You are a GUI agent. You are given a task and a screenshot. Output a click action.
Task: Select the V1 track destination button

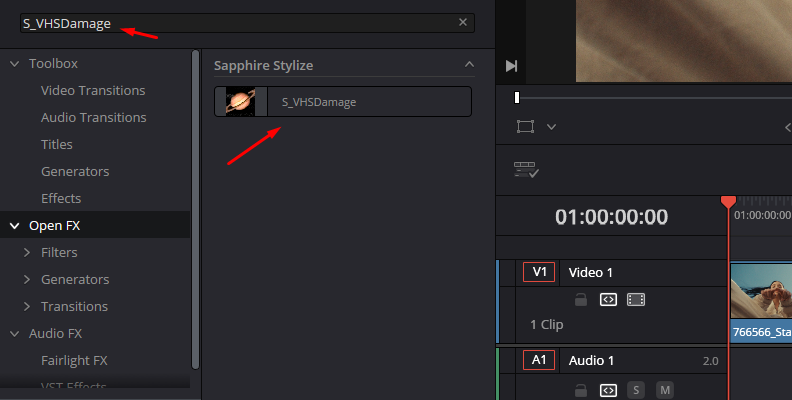pos(539,272)
